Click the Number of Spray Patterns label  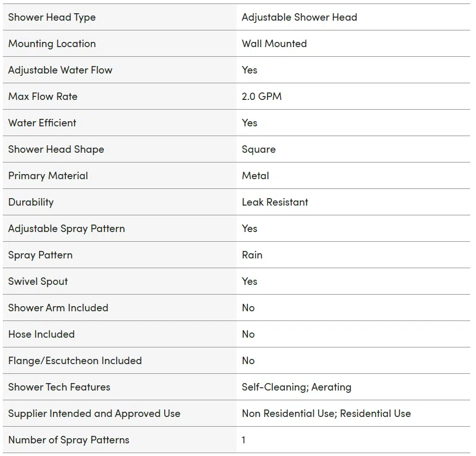68,440
